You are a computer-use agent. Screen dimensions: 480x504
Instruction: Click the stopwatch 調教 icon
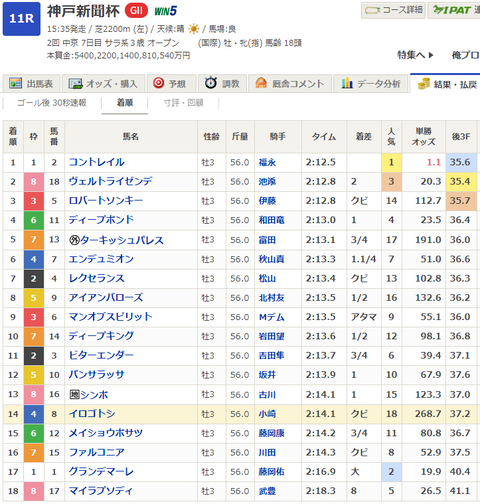tap(211, 82)
